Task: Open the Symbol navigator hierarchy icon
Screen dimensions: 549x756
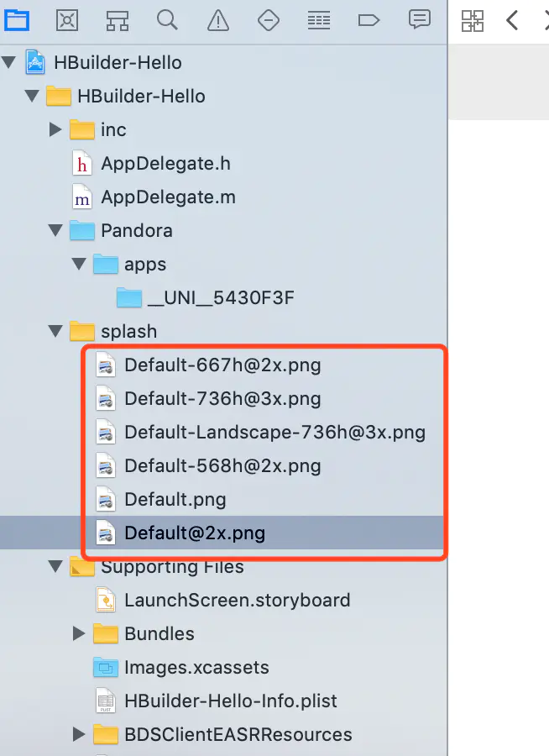Action: (118, 20)
